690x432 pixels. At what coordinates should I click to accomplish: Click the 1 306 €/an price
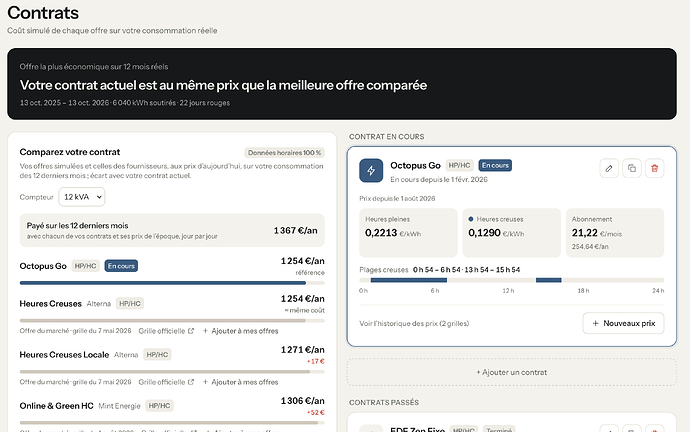[303, 401]
